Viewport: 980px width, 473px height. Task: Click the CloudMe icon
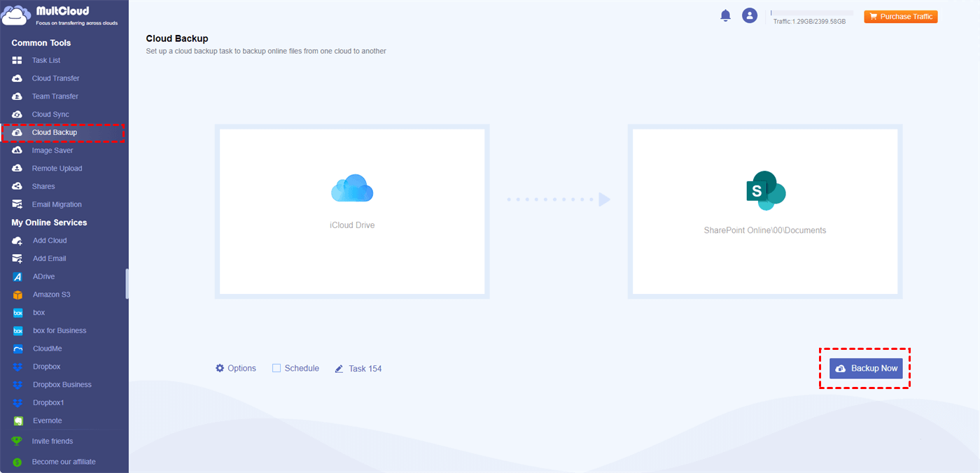click(x=17, y=348)
